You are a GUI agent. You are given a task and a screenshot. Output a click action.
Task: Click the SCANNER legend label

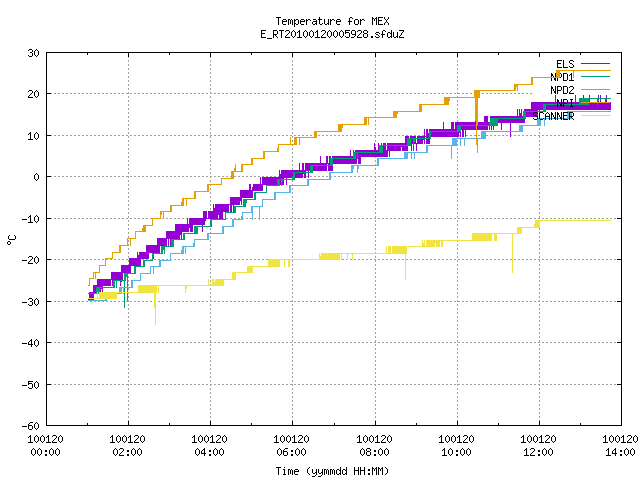(x=553, y=116)
